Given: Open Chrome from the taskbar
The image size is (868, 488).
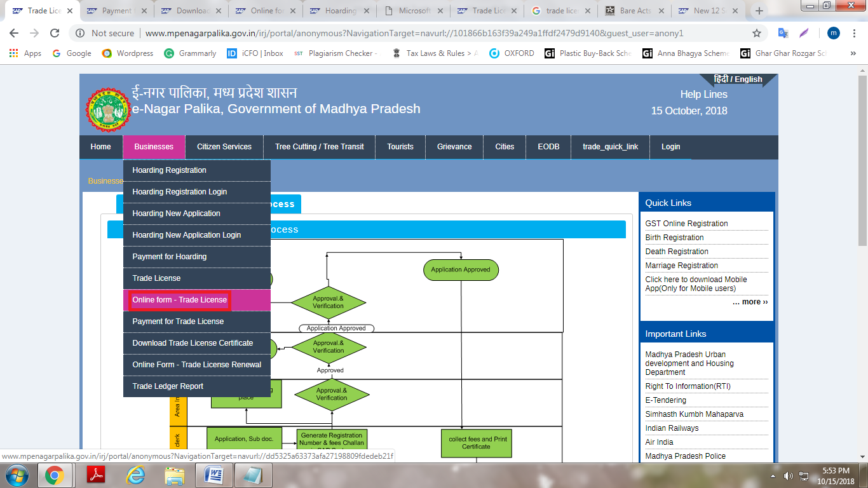Looking at the screenshot, I should 54,475.
